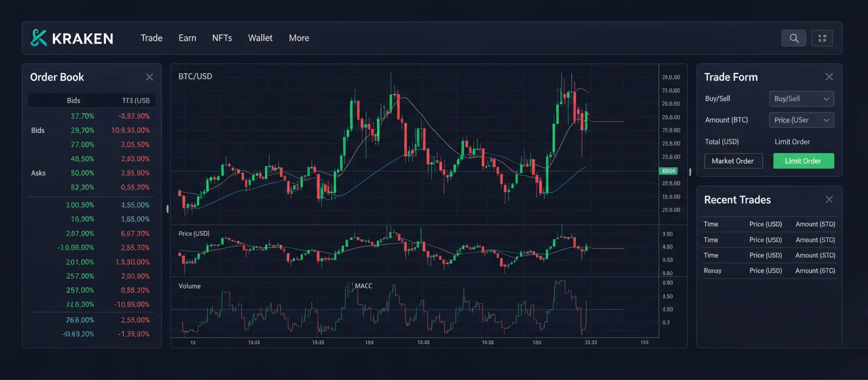Toggle between Bids and Asks in Order Book
Screen dimensions: 868x380
click(x=38, y=130)
